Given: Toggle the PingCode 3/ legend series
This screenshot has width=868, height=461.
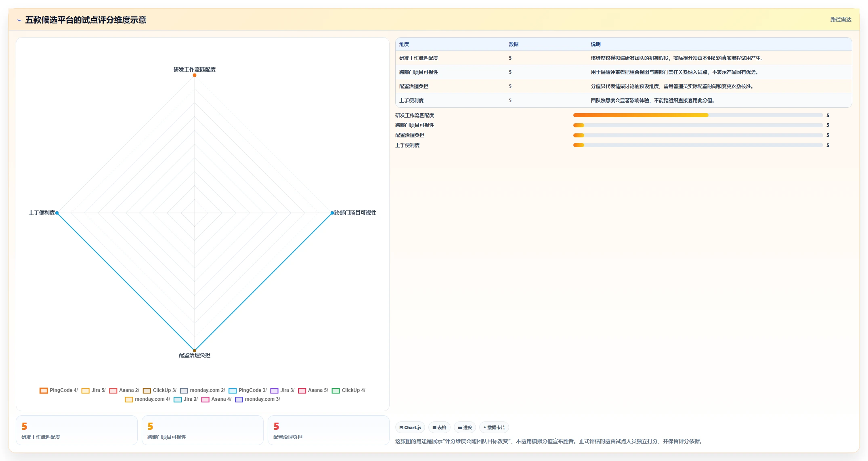Looking at the screenshot, I should 247,390.
